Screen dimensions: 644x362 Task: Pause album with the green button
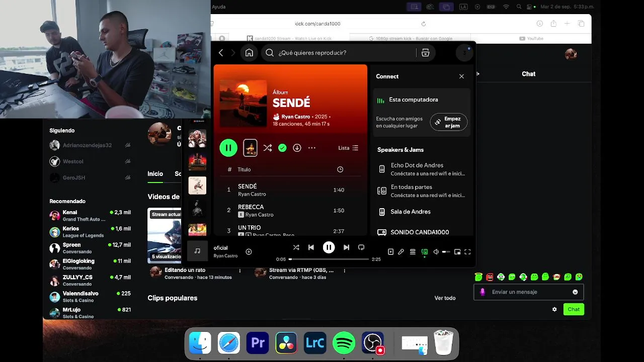[228, 148]
